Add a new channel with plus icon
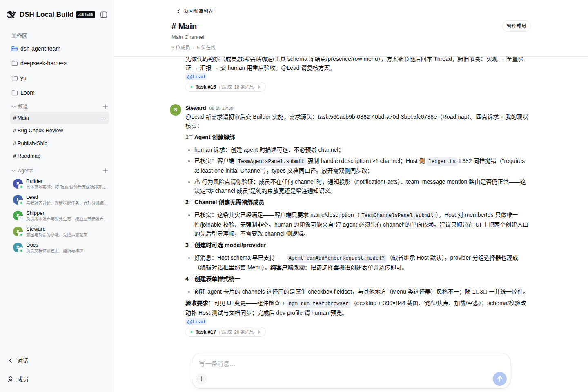588x392 pixels. click(x=105, y=107)
